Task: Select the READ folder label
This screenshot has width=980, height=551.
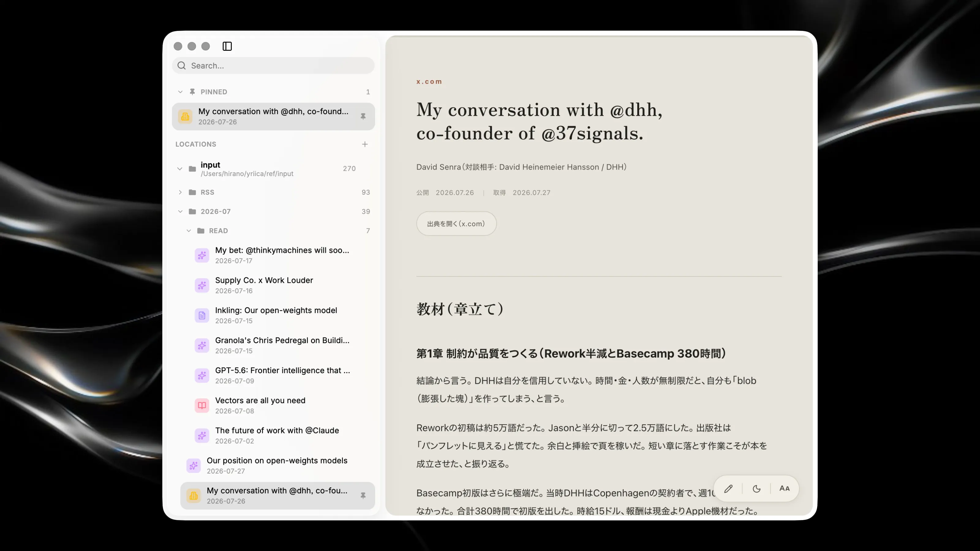Action: 218,231
